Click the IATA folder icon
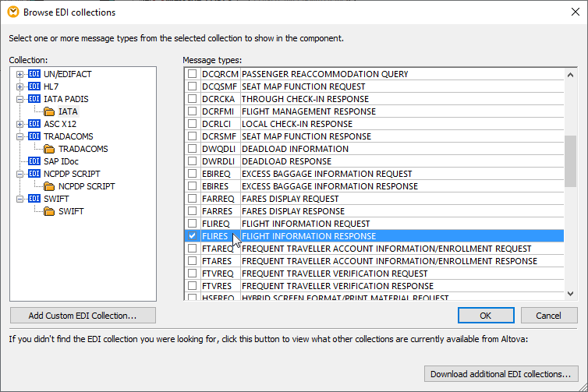Viewport: 588px width, 392px height. click(49, 111)
